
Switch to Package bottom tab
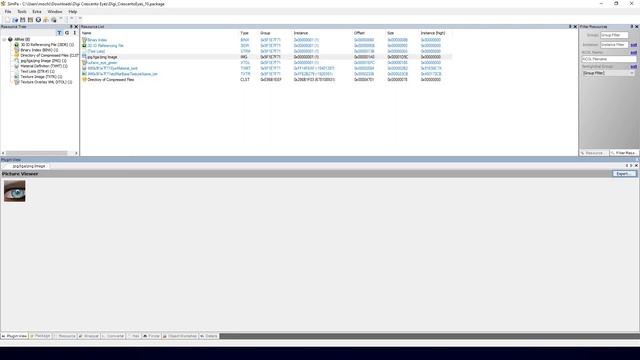pyautogui.click(x=40, y=336)
